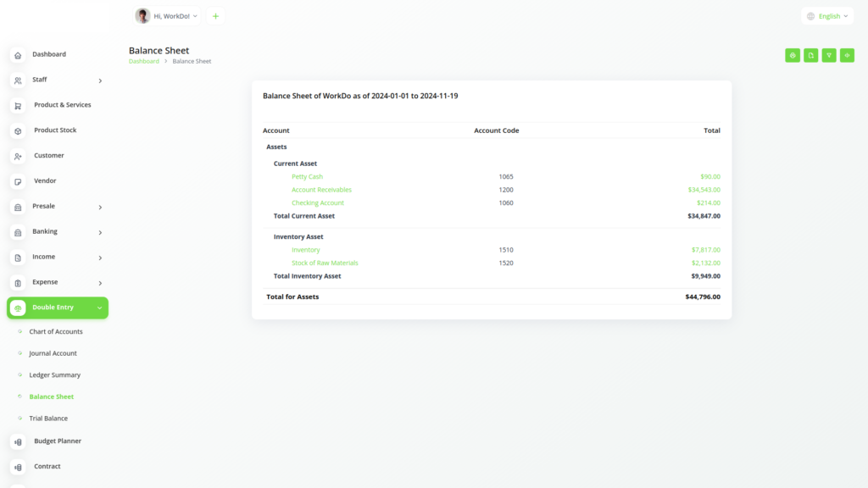Go to Trial Balance submenu item
Screen dimensions: 868x488
click(48, 419)
